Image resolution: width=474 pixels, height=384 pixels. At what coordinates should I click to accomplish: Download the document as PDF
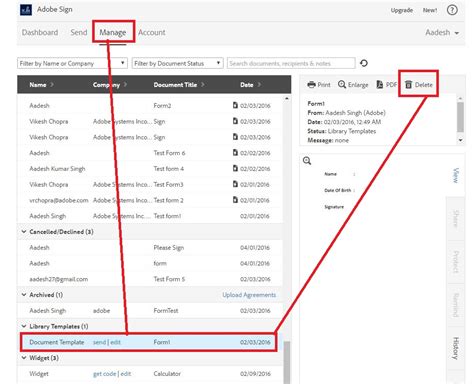[x=387, y=85]
